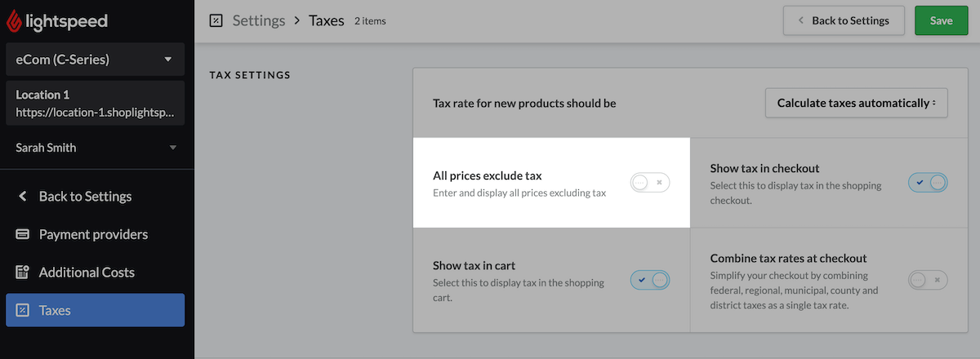Click the Payment providers card icon
Viewport: 980px width, 359px height.
(23, 235)
